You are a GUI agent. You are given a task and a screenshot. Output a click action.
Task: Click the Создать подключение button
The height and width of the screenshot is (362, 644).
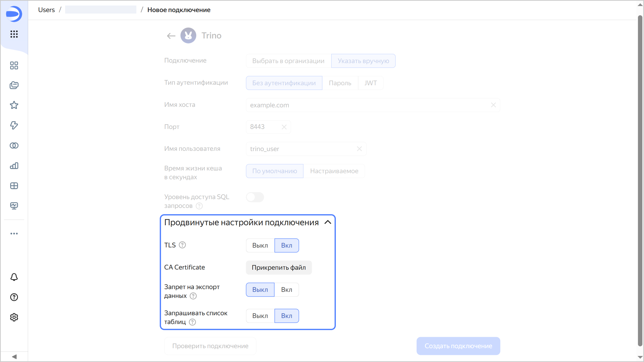[458, 346]
